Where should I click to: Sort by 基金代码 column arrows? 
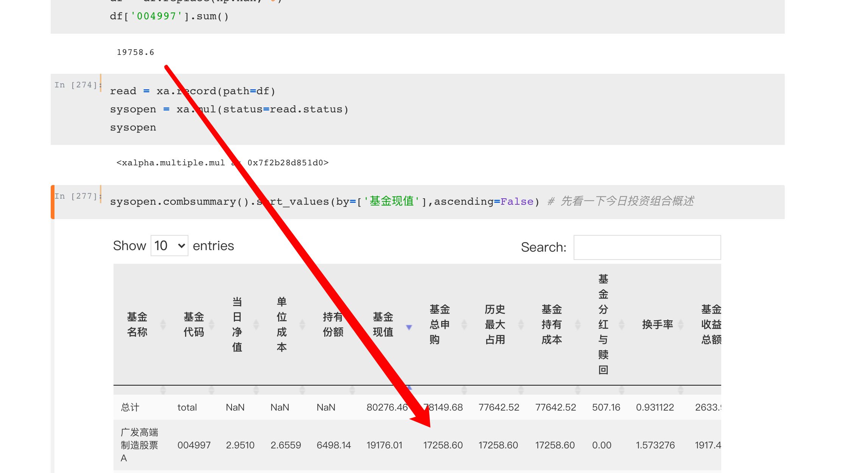coord(212,324)
